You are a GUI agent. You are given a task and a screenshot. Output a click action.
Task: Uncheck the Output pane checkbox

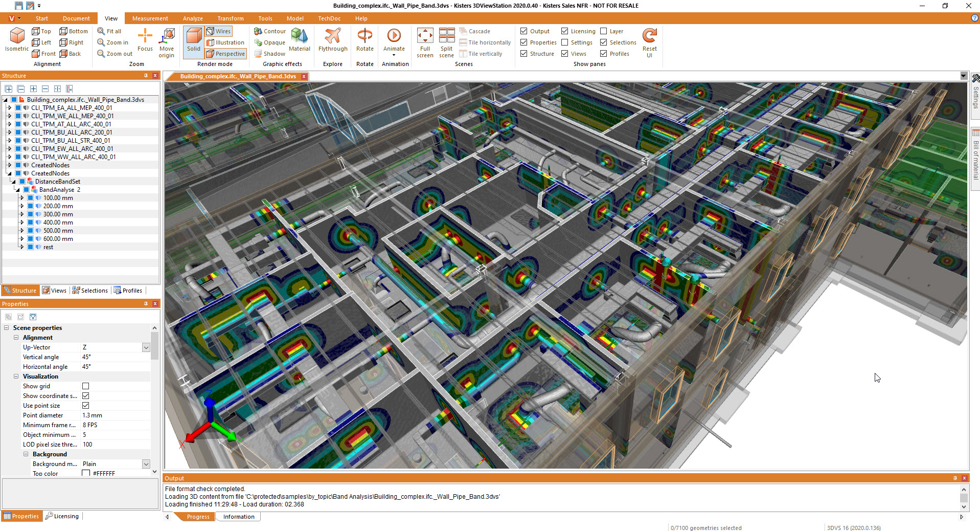pos(524,31)
